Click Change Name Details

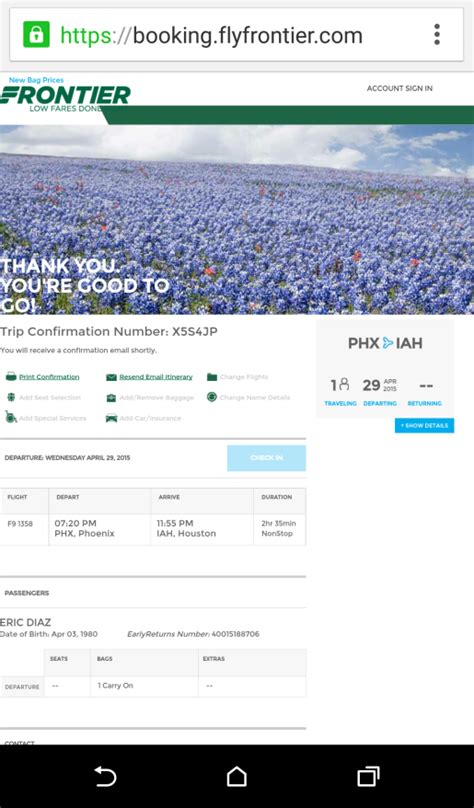[x=255, y=398]
